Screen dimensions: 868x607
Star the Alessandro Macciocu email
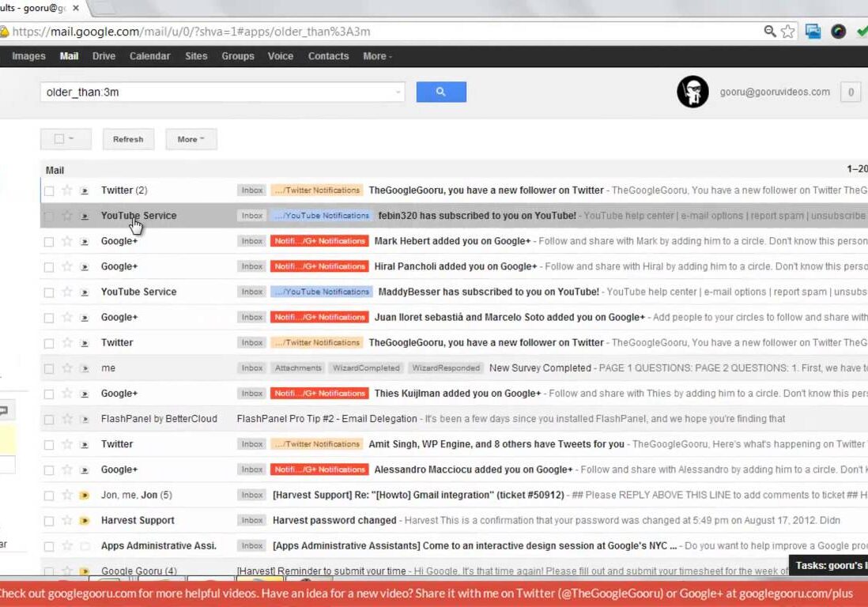[x=67, y=469]
